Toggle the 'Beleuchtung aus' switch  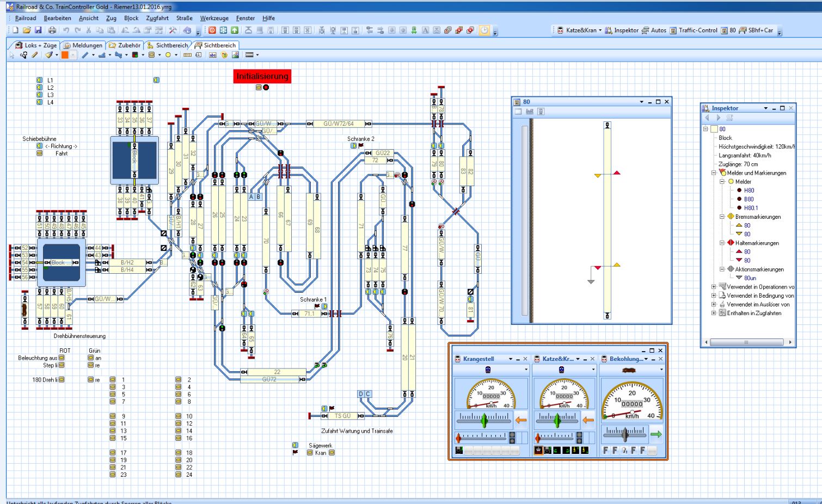(62, 358)
